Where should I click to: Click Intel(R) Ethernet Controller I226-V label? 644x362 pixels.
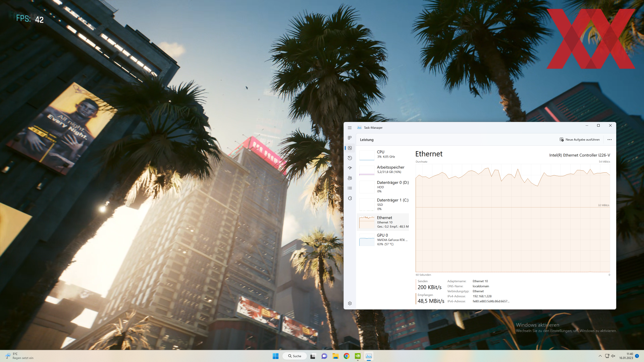(580, 155)
